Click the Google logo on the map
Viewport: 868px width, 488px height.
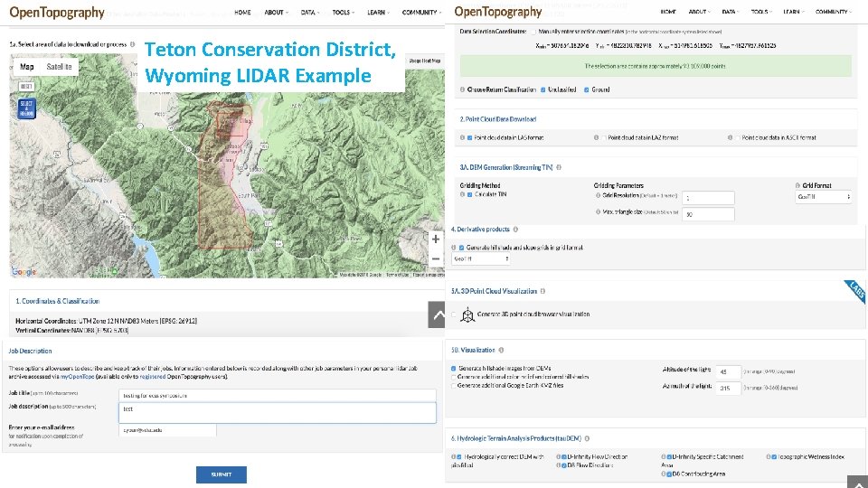[24, 272]
